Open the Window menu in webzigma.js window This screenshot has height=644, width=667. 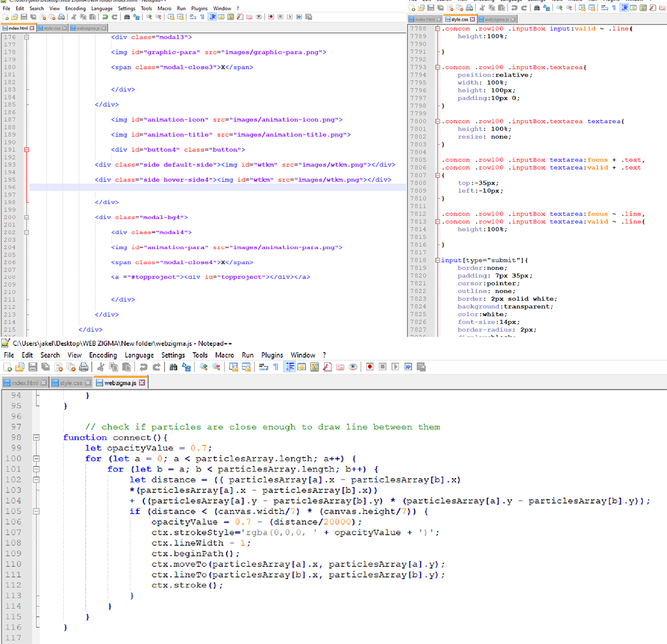point(303,355)
